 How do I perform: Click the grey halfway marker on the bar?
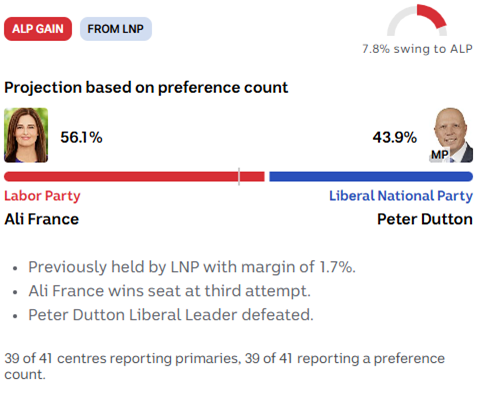tap(239, 176)
